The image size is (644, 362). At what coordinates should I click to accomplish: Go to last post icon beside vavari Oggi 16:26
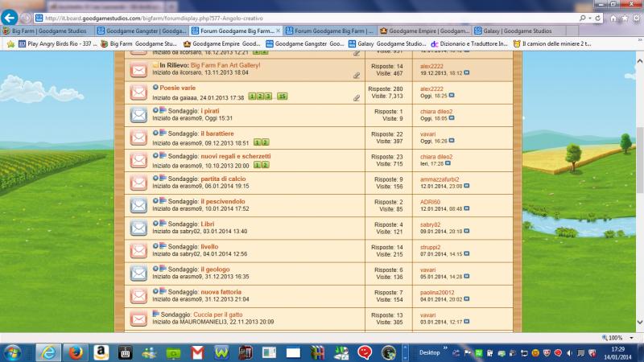coord(452,140)
